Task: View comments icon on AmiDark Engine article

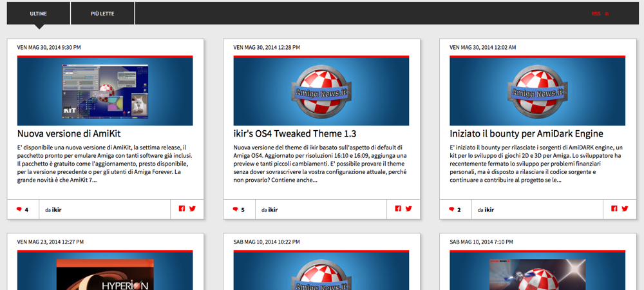Action: (451, 209)
